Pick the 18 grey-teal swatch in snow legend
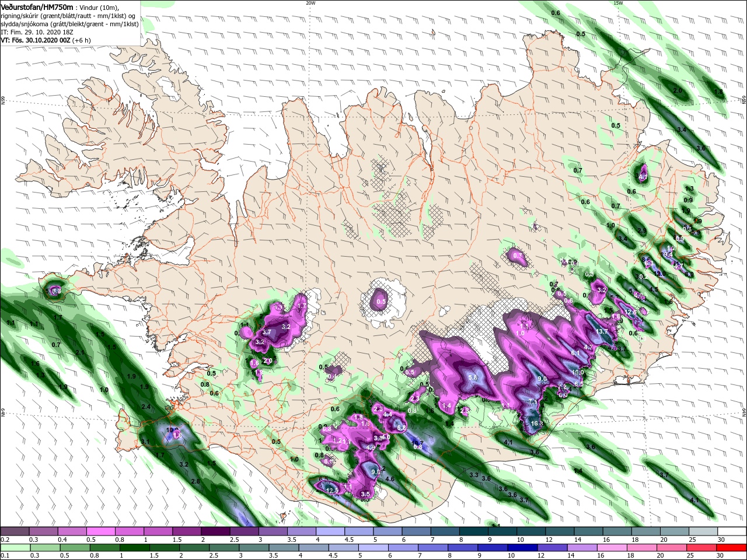This screenshot has height=560, width=747. tap(647, 531)
